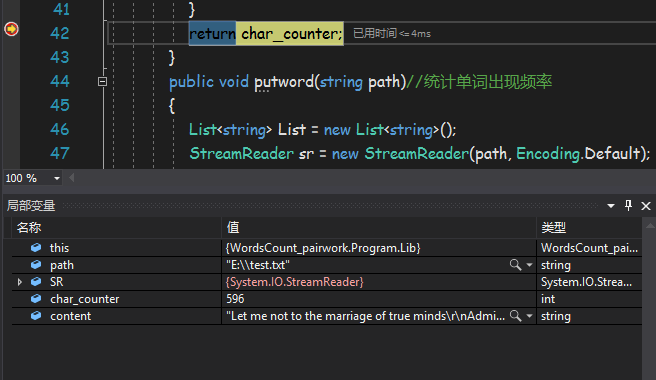This screenshot has width=656, height=380.
Task: Click the 局部变量 panel title
Action: [31, 205]
